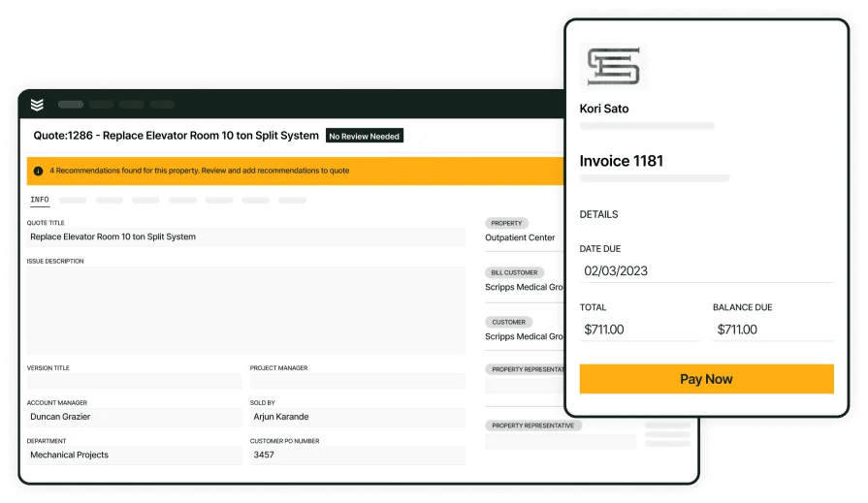
Task: Click the company logo on invoice card
Action: click(x=613, y=67)
